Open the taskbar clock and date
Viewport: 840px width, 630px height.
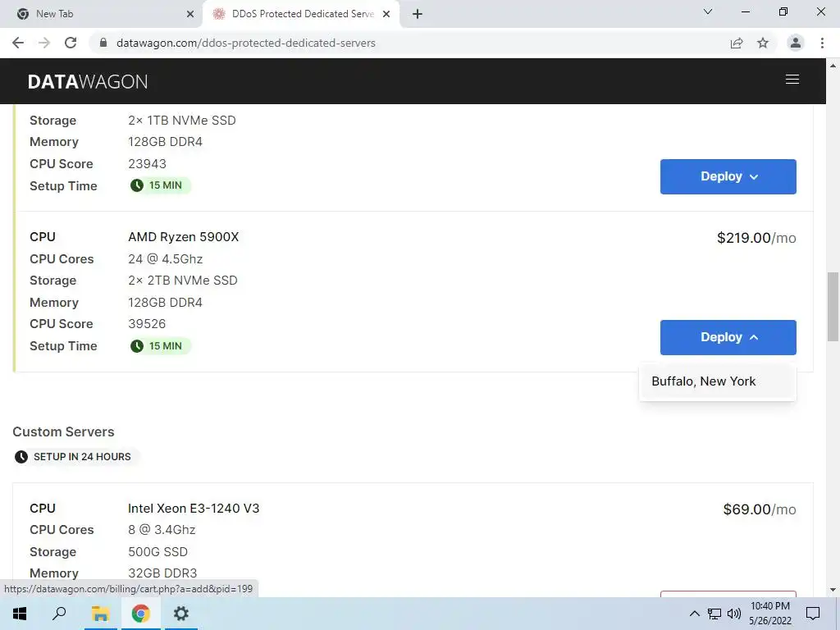(769, 614)
